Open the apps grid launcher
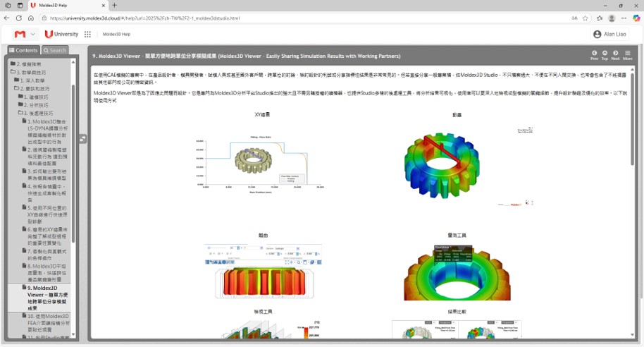644x347 pixels. [x=87, y=34]
